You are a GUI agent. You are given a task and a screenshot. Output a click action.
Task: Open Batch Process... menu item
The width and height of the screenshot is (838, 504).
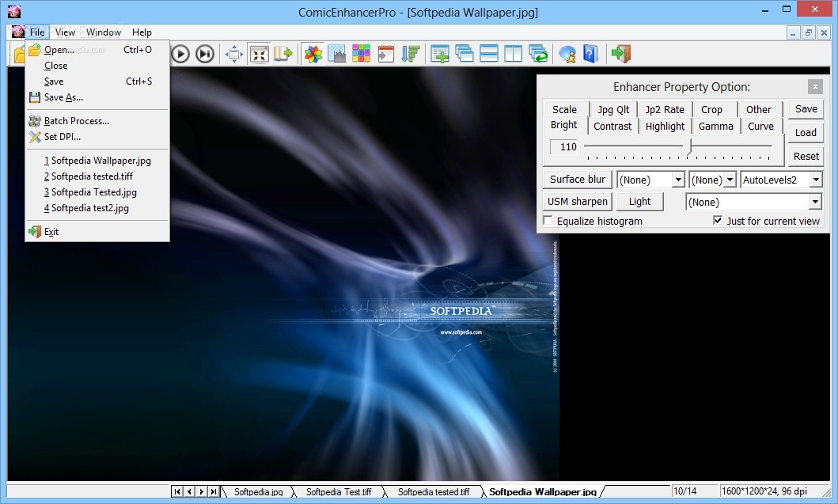pos(97,121)
